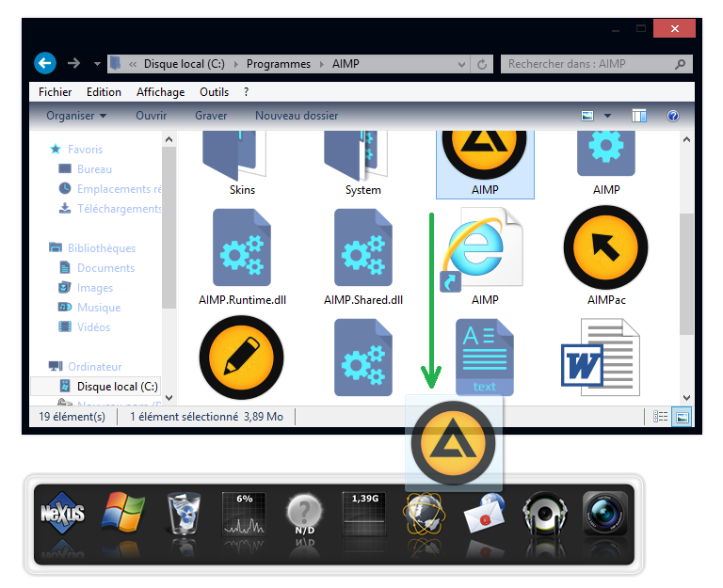Screen dimensions: 723x588
Task: Click the Ouvrir toolbar button
Action: 152,116
